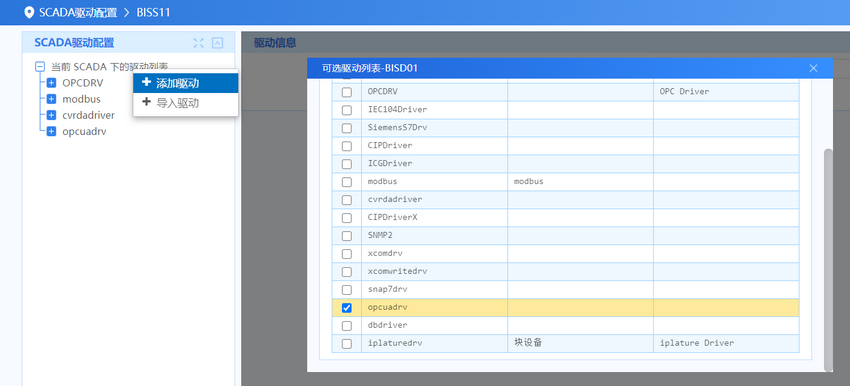The width and height of the screenshot is (850, 386).
Task: Click the xcomwritedrv name cell
Action: (x=435, y=272)
